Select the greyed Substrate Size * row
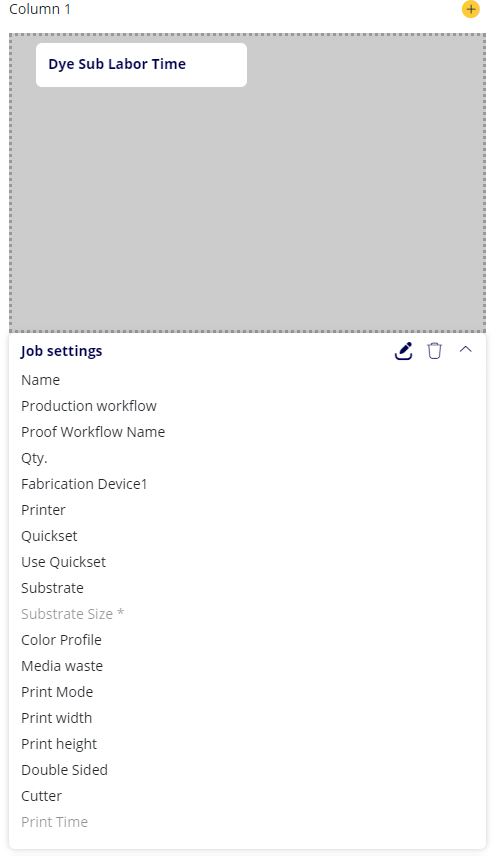496x856 pixels. coord(73,614)
